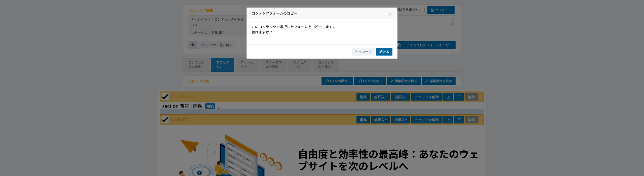644x176 pixels.
Task: Open 後挿入 dropdown for セクション block
Action: tap(400, 97)
